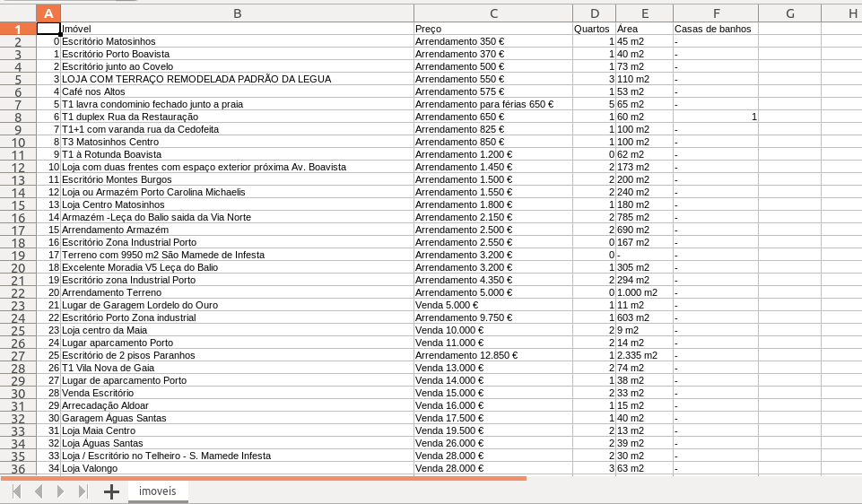
Task: Click the next sheet arrow
Action: click(61, 491)
